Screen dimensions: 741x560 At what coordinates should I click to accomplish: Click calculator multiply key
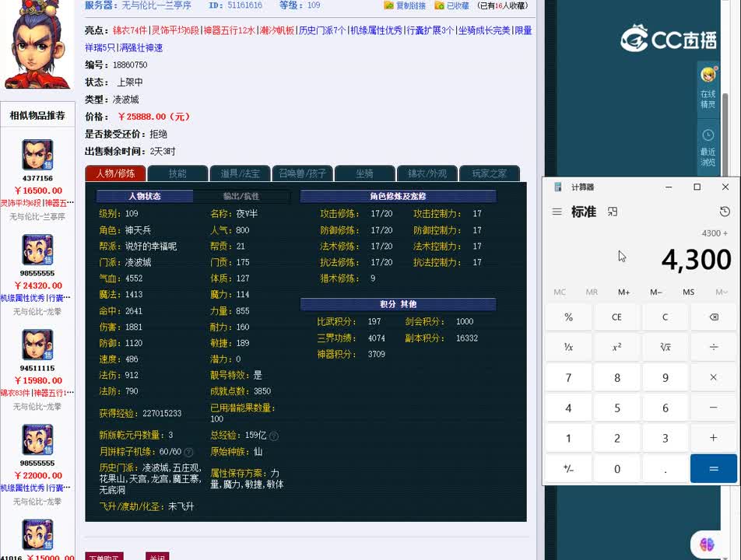714,377
